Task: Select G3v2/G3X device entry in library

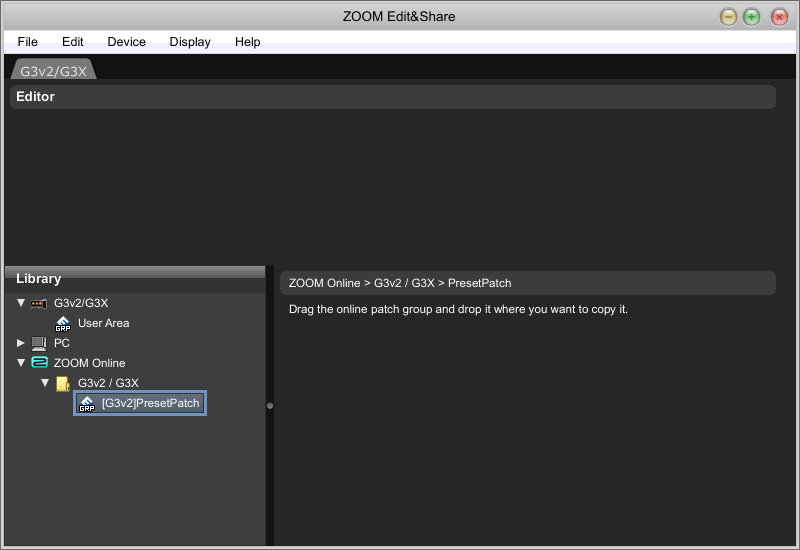Action: coord(81,303)
